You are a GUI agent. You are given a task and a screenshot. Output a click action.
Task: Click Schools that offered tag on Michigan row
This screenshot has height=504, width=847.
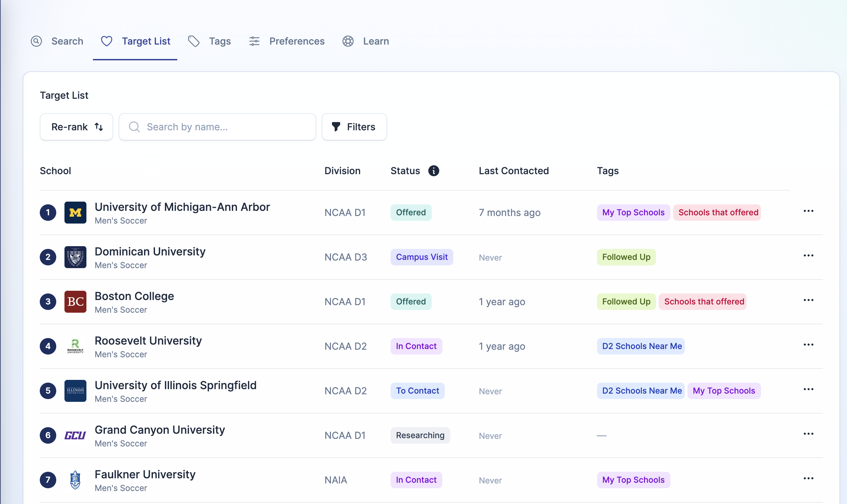[x=717, y=213]
